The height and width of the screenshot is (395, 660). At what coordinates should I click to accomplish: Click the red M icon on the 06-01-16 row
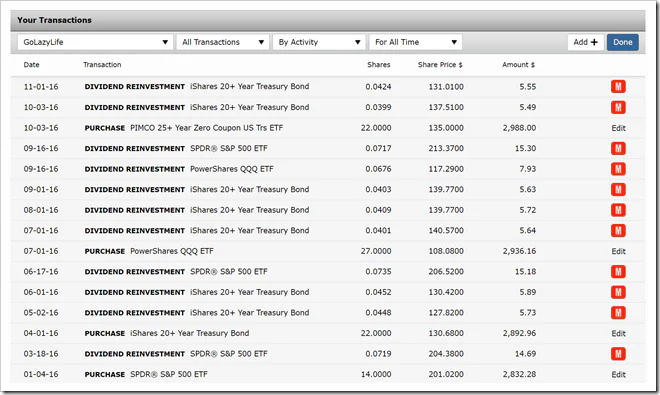point(618,292)
